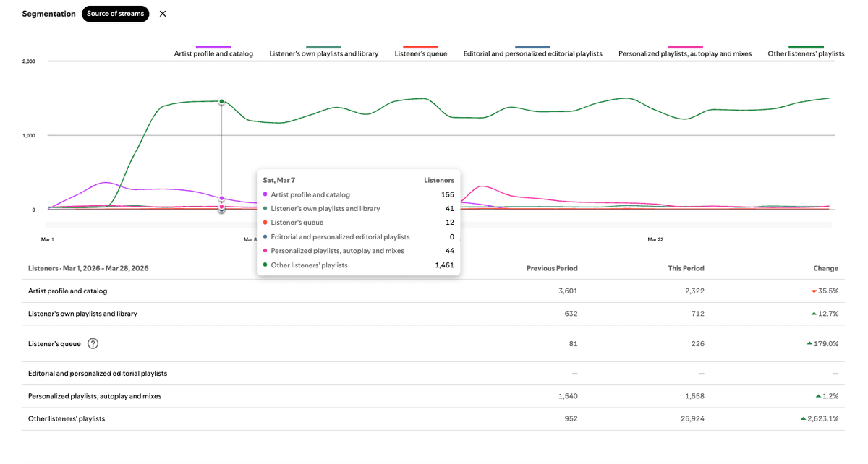Select Listener's own playlists and library table row label
The image size is (868, 464).
click(82, 314)
